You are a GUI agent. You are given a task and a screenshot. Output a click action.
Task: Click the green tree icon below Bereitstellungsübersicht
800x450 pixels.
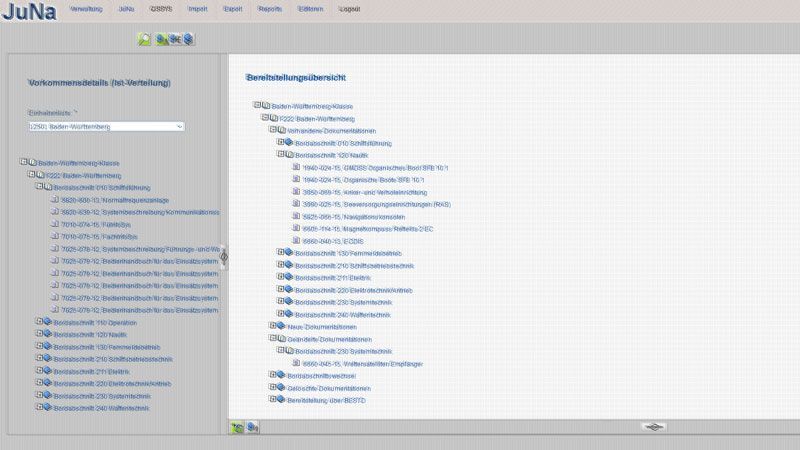click(x=237, y=427)
